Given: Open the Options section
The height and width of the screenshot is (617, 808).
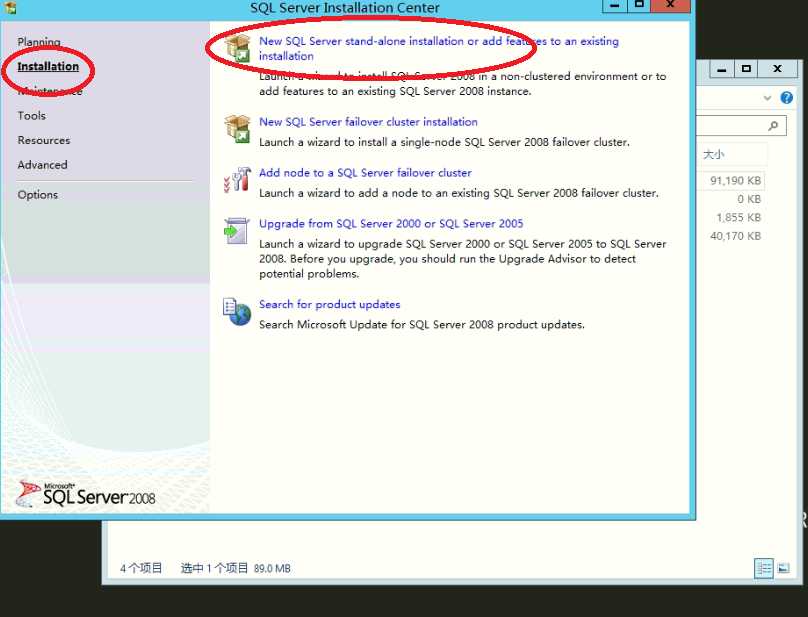Looking at the screenshot, I should [x=38, y=195].
